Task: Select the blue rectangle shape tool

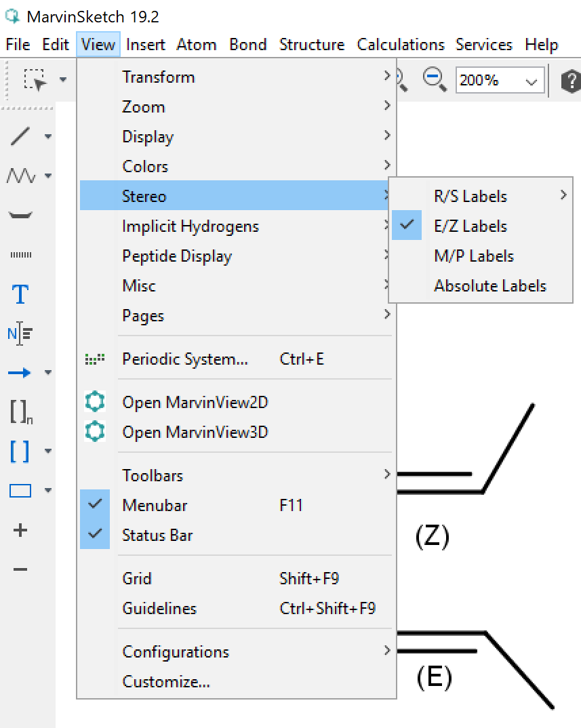Action: (20, 490)
